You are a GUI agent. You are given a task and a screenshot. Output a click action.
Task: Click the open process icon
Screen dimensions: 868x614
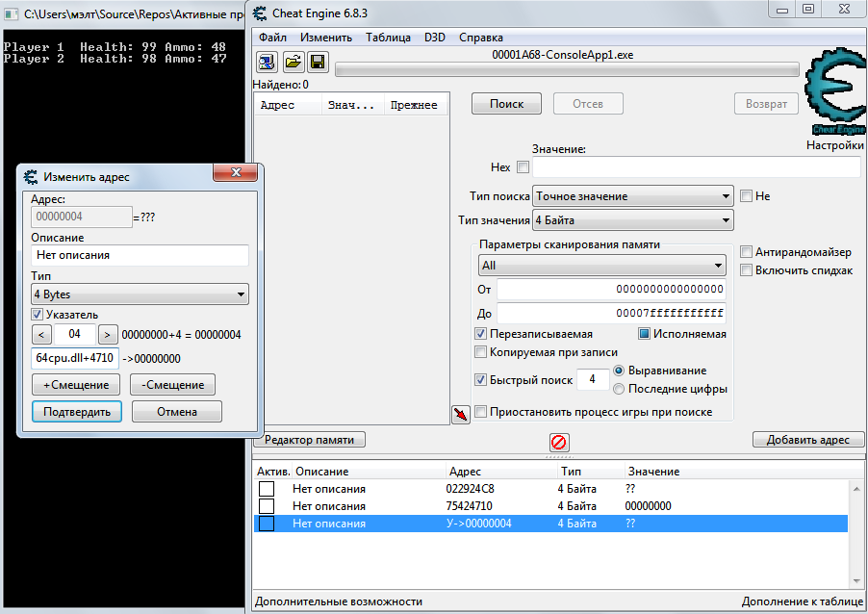[x=268, y=63]
